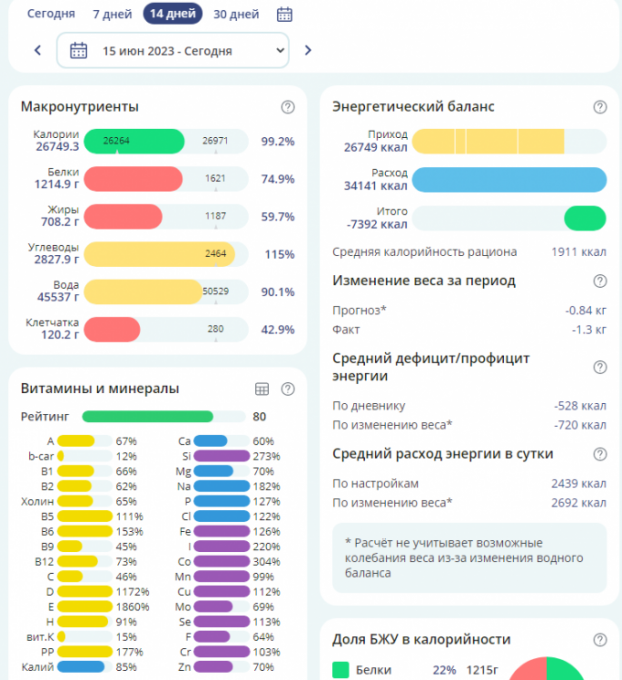Go to next date period arrow
The image size is (622, 680).
[307, 50]
